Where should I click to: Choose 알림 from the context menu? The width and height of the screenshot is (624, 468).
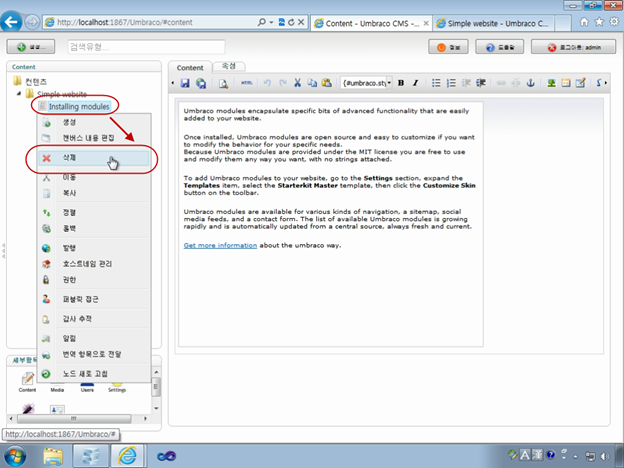[94, 338]
